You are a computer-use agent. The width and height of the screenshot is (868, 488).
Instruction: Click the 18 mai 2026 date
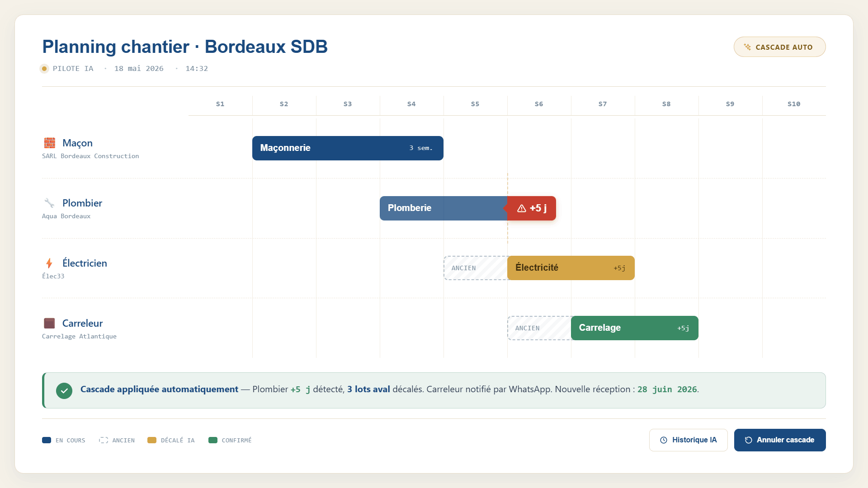pos(139,69)
